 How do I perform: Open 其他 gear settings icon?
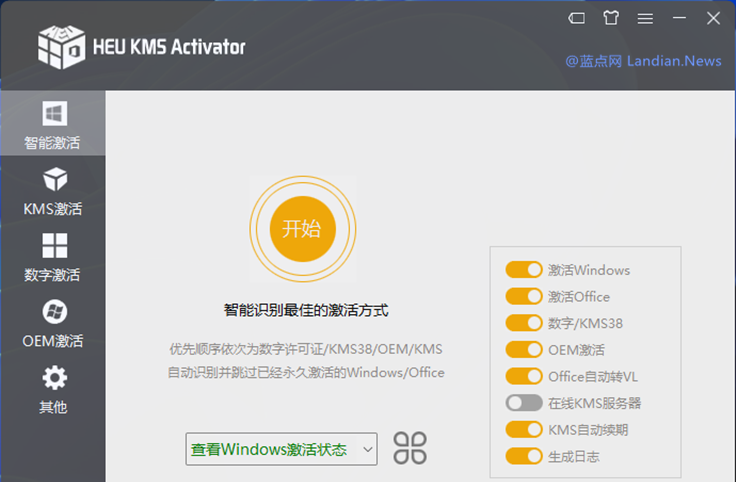(x=54, y=378)
